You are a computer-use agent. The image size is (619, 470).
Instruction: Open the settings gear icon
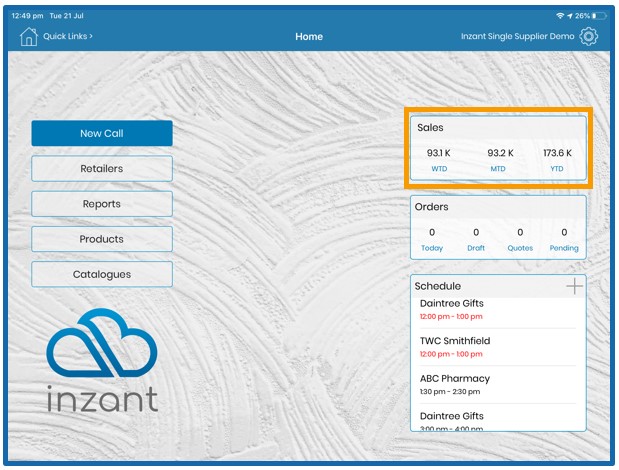click(588, 36)
